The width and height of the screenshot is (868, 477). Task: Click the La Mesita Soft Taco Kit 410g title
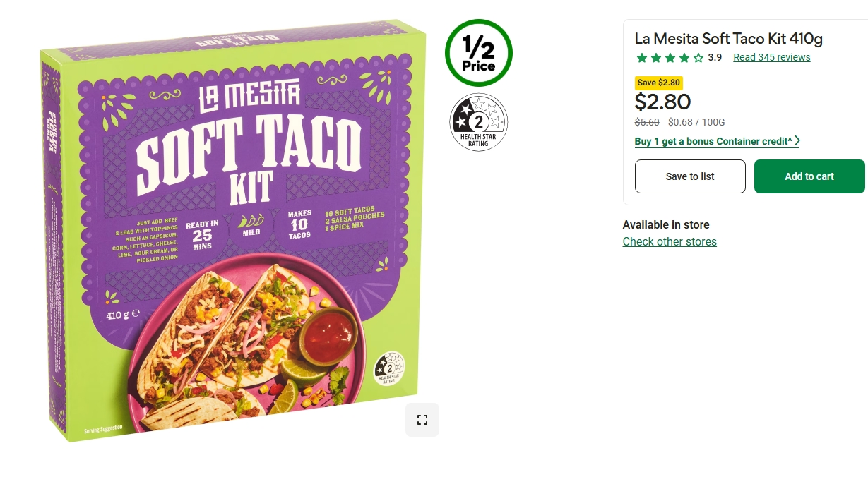pyautogui.click(x=729, y=39)
